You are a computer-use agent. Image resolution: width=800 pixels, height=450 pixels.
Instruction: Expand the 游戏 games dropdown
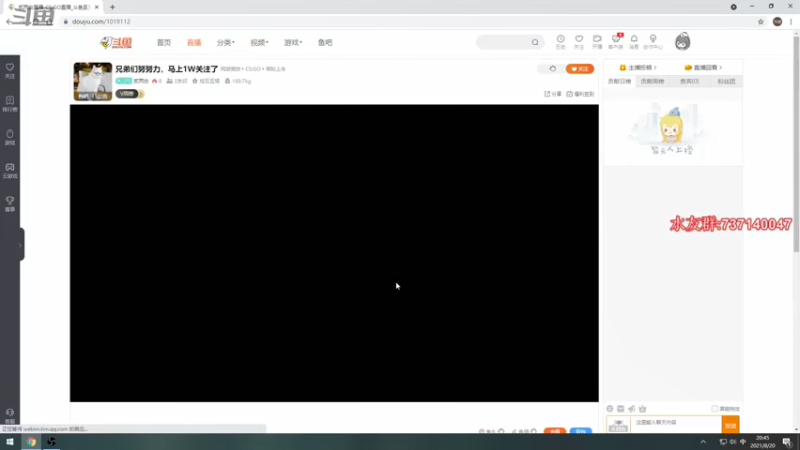point(293,42)
